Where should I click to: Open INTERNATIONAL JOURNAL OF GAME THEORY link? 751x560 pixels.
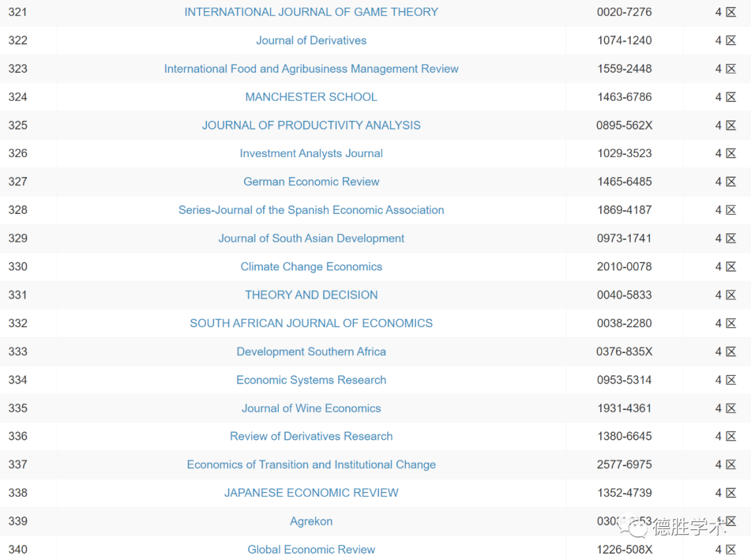coord(312,12)
